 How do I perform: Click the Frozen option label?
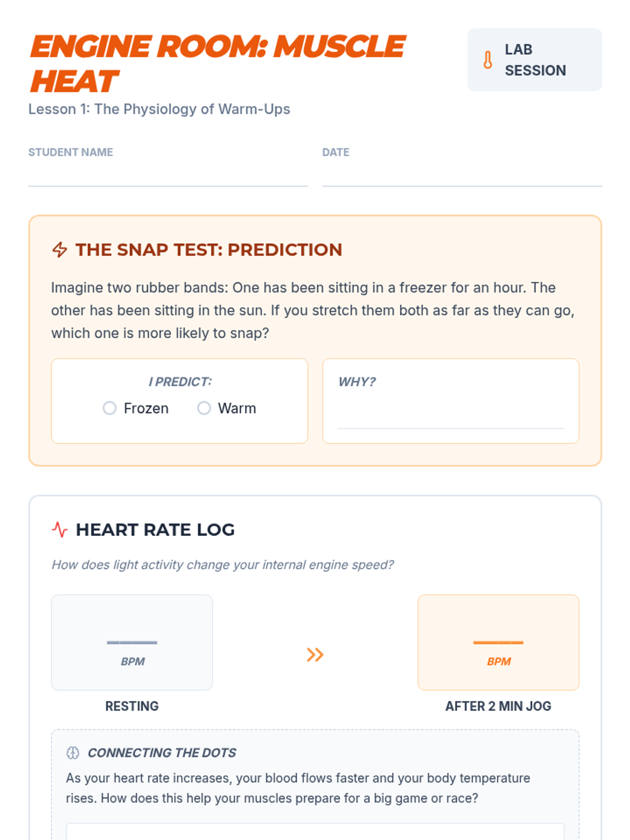(146, 408)
